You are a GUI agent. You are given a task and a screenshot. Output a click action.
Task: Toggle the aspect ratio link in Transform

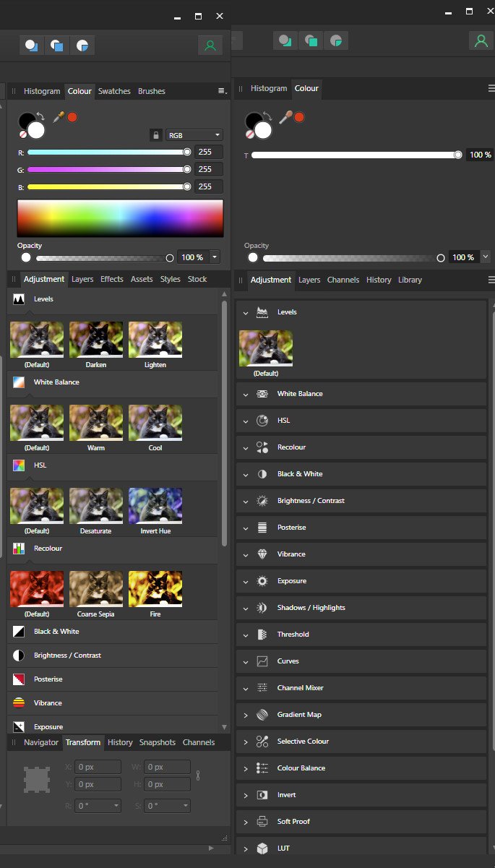click(197, 775)
